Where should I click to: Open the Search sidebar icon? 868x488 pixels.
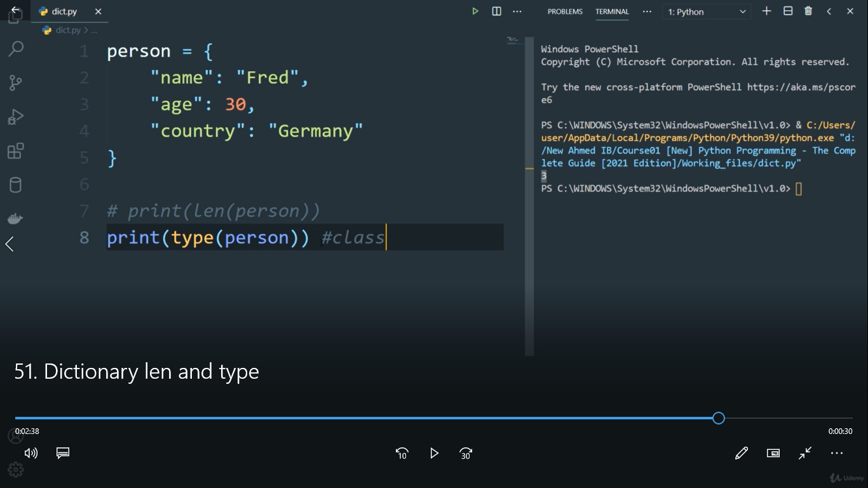15,48
